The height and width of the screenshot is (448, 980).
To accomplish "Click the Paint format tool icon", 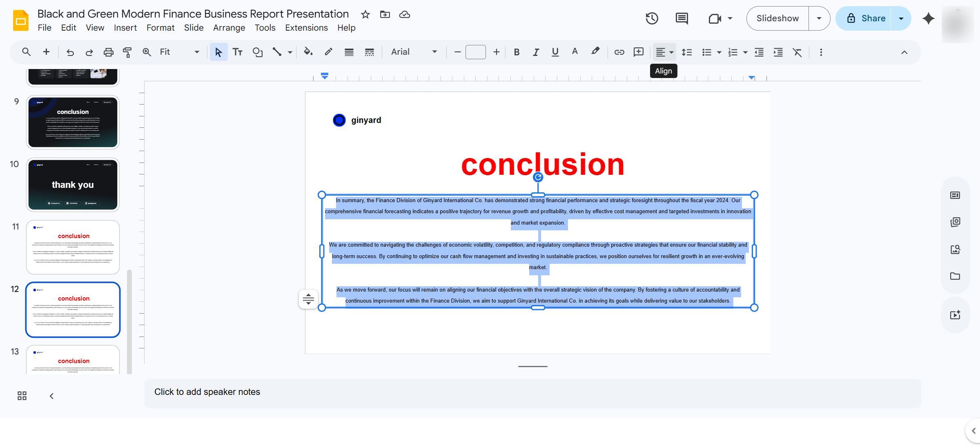I will [127, 52].
